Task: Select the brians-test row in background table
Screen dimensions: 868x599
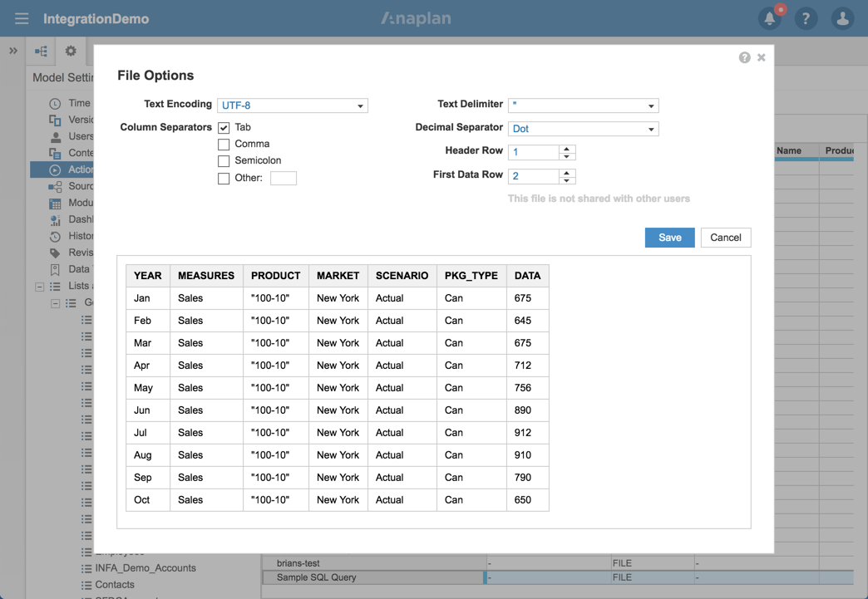Action: pos(374,563)
